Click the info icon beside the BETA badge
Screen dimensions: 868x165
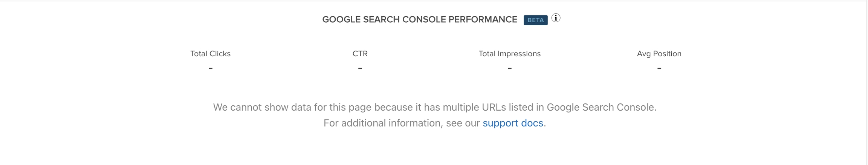click(556, 18)
